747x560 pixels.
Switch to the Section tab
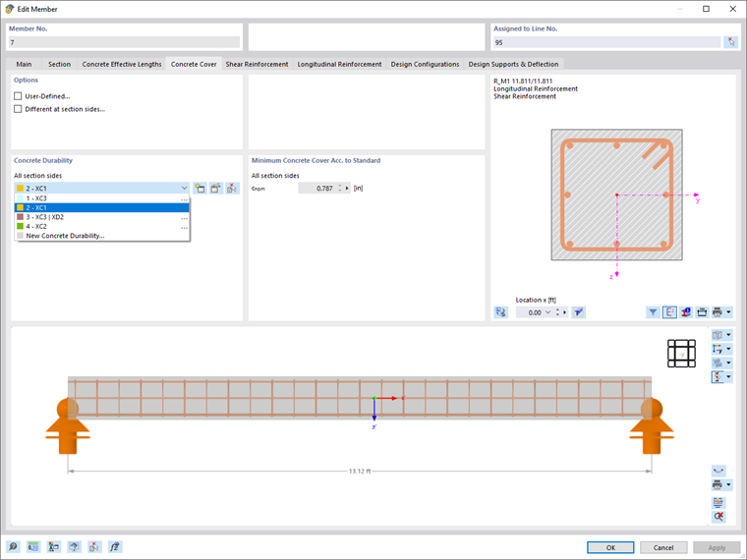click(59, 64)
